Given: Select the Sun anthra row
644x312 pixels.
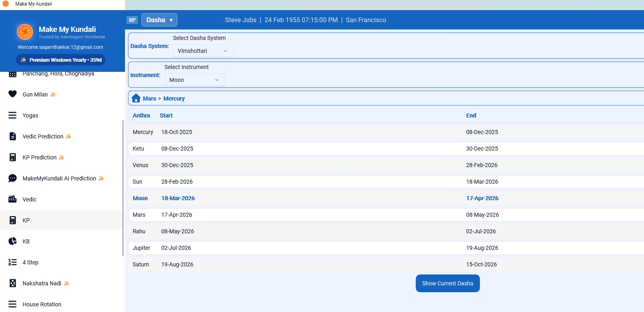Looking at the screenshot, I should point(386,182).
